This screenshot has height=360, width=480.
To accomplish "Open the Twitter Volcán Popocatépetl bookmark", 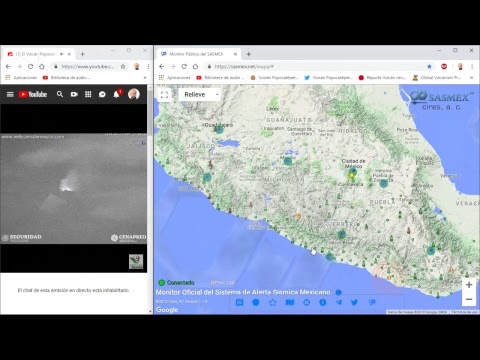I will 328,78.
